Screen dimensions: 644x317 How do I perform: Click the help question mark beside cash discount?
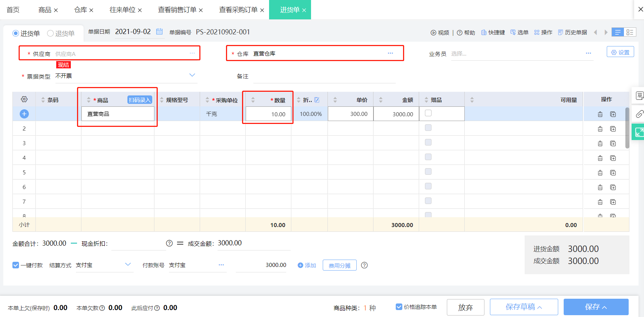[169, 244]
